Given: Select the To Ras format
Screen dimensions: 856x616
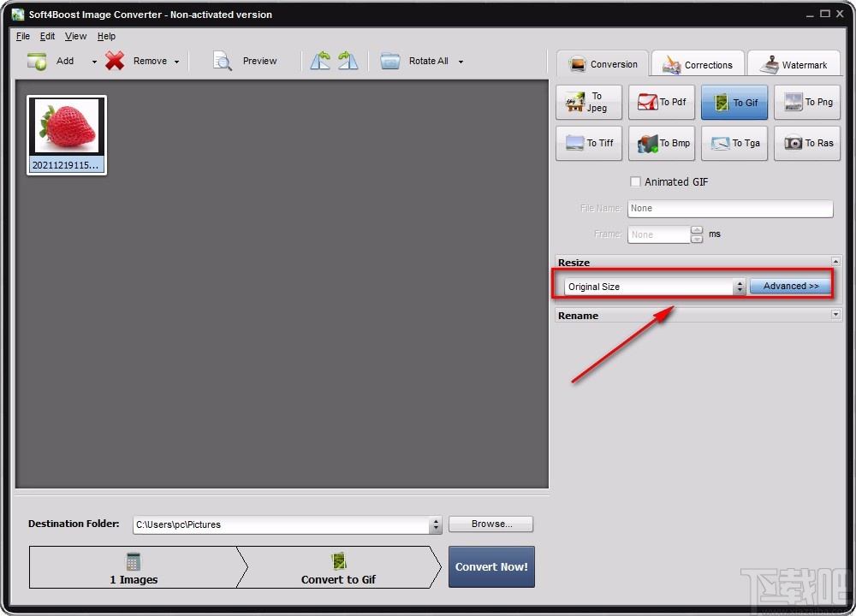Looking at the screenshot, I should pyautogui.click(x=807, y=143).
